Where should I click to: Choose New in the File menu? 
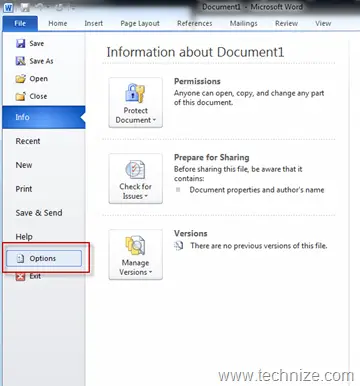[x=24, y=165]
